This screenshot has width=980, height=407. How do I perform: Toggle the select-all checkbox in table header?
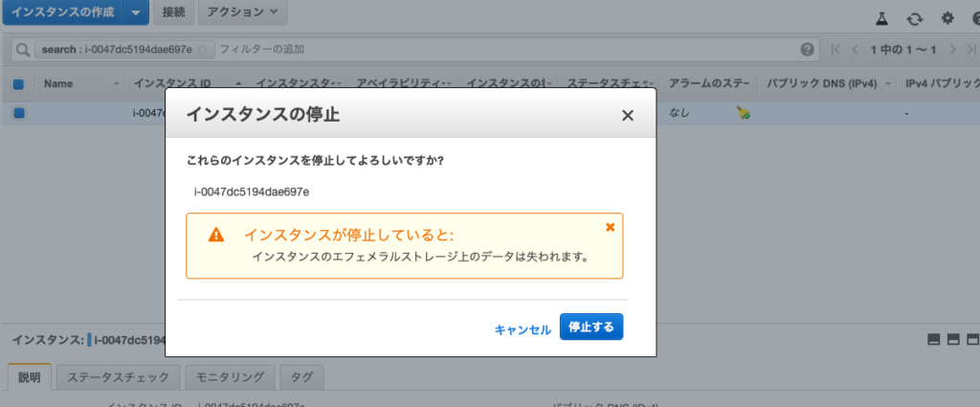tap(19, 84)
